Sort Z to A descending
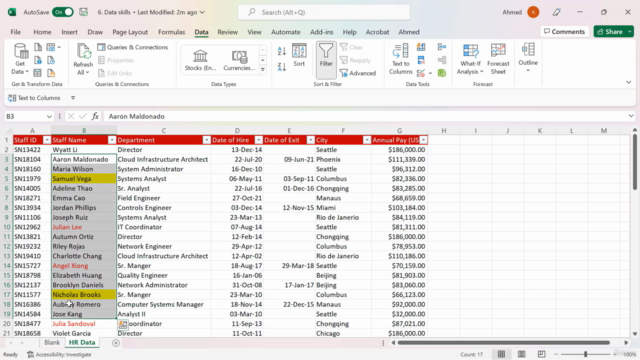 click(x=282, y=67)
